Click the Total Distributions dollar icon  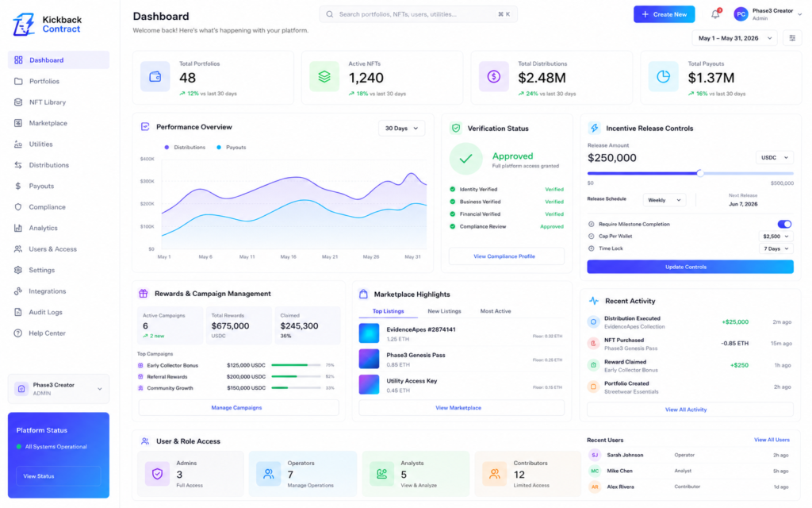[x=493, y=77]
